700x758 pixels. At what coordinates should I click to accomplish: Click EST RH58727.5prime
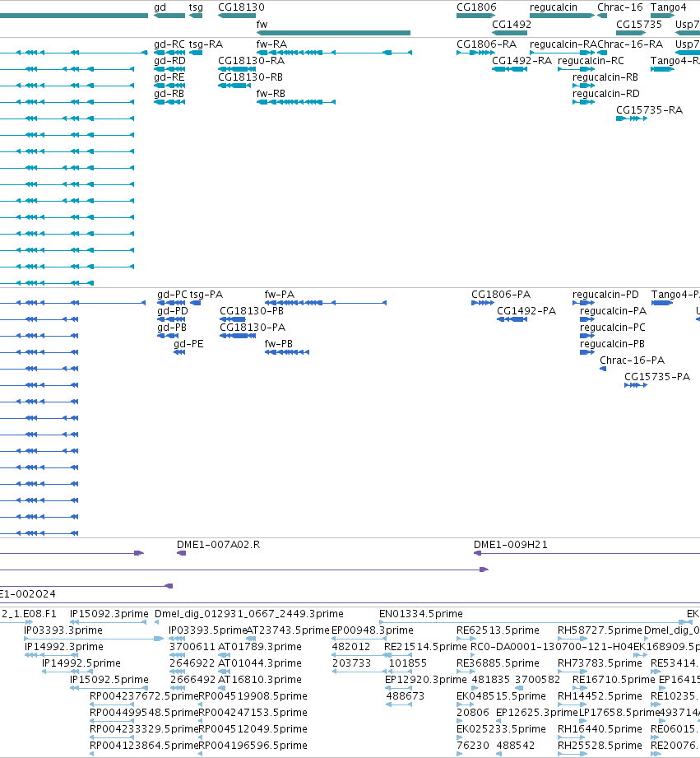573,639
